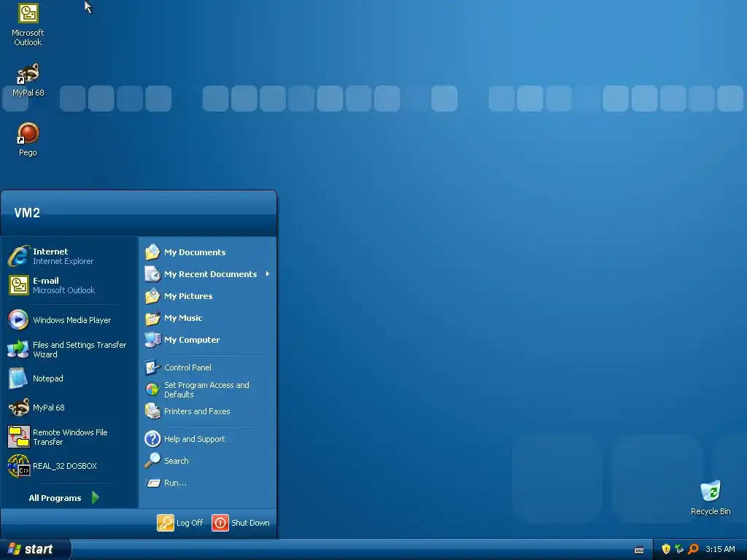Click the My Music folder icon
Image resolution: width=747 pixels, height=560 pixels.
[x=152, y=318]
